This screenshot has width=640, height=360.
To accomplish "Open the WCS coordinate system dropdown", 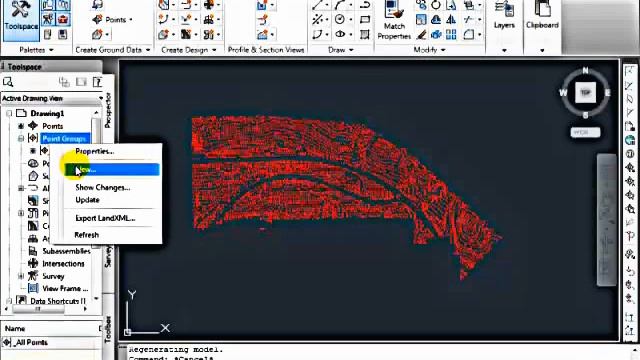I will point(585,132).
